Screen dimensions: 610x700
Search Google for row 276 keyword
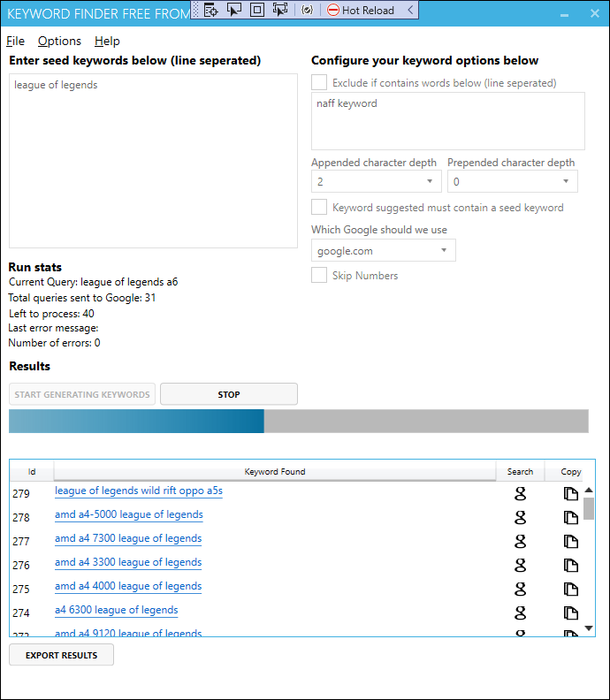(520, 565)
